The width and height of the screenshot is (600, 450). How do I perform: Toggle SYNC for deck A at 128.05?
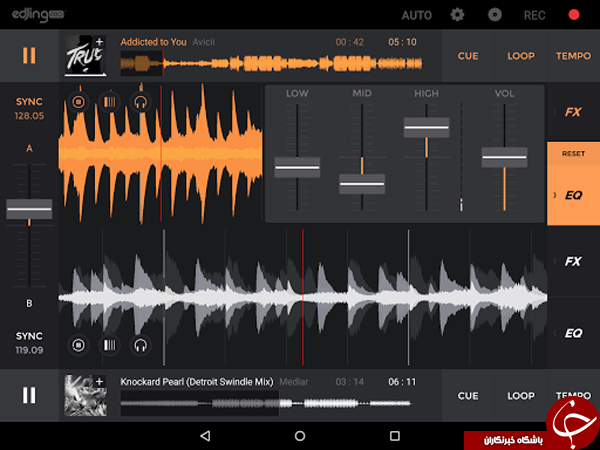click(x=29, y=109)
